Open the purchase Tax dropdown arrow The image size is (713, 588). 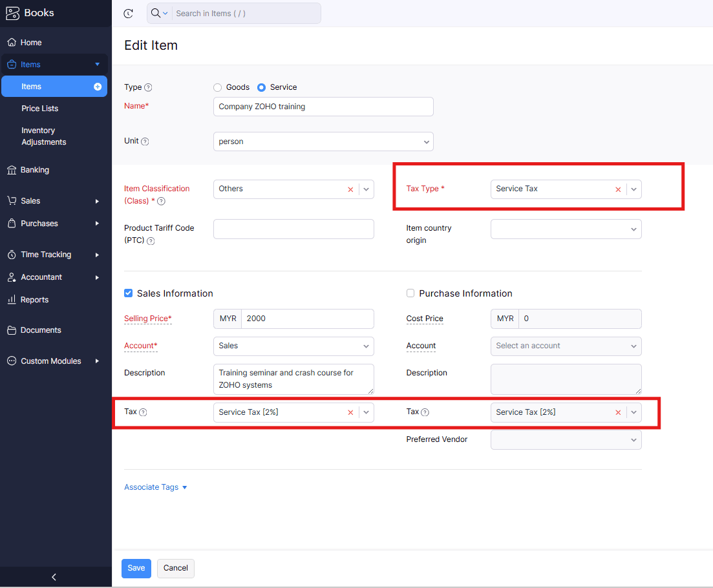coord(633,413)
